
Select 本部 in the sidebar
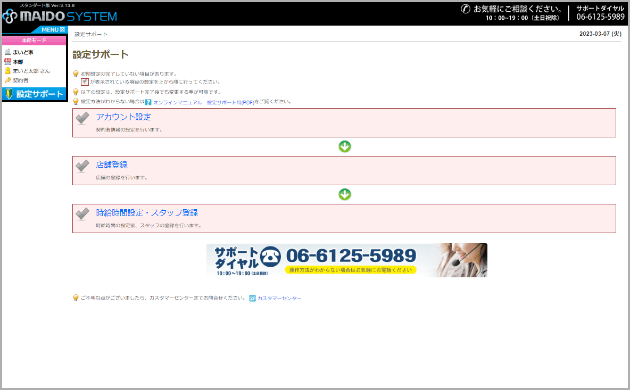click(x=18, y=62)
